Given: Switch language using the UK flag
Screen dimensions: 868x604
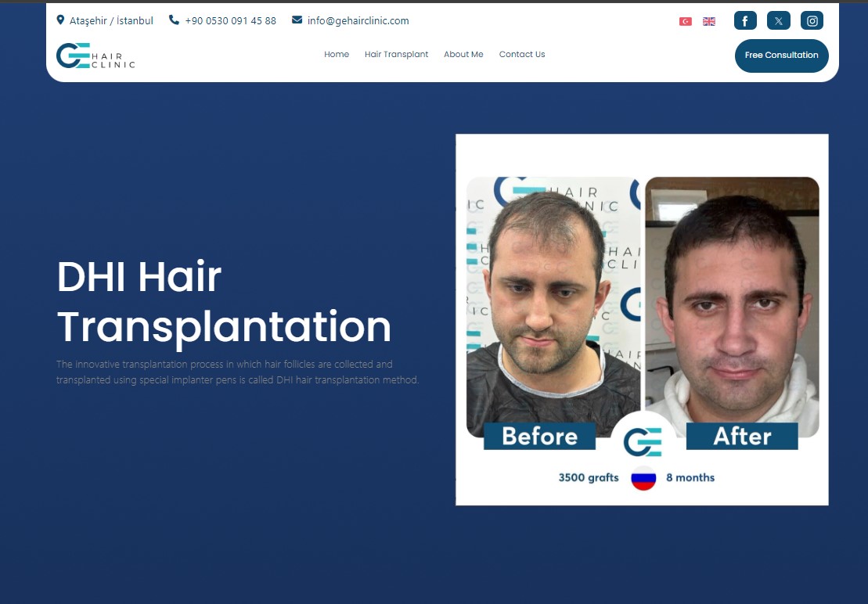Looking at the screenshot, I should point(709,21).
